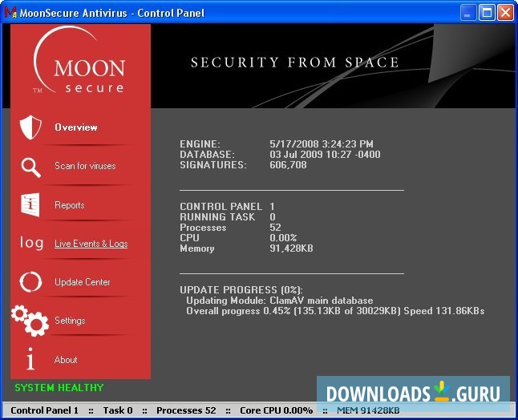Click 'MEM 91428KB' in status bar
This screenshot has height=420, width=518.
pos(368,410)
